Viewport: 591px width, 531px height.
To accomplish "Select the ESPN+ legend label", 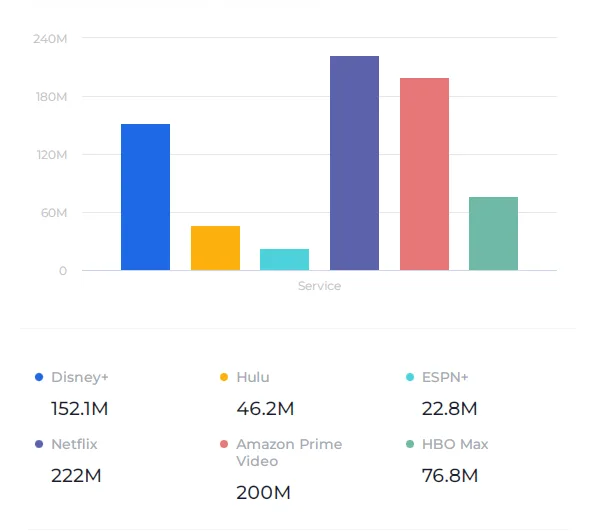I will [x=445, y=377].
